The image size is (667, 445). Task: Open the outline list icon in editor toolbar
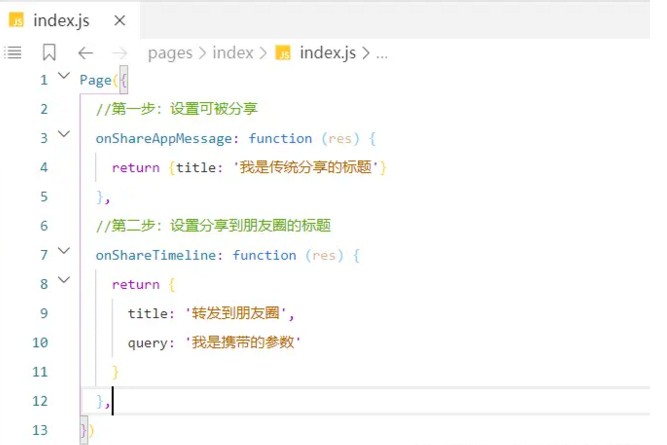[x=14, y=53]
